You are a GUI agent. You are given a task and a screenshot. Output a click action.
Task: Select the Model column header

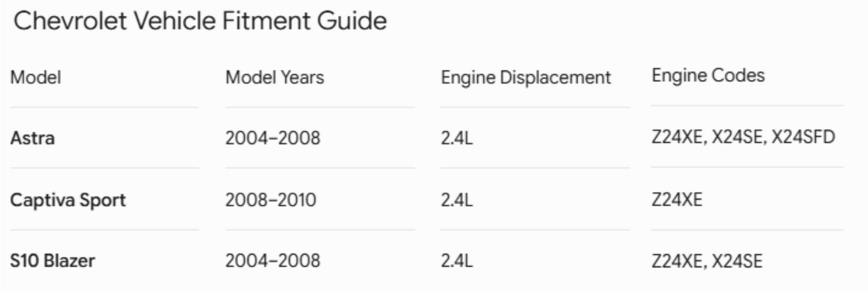pyautogui.click(x=36, y=79)
